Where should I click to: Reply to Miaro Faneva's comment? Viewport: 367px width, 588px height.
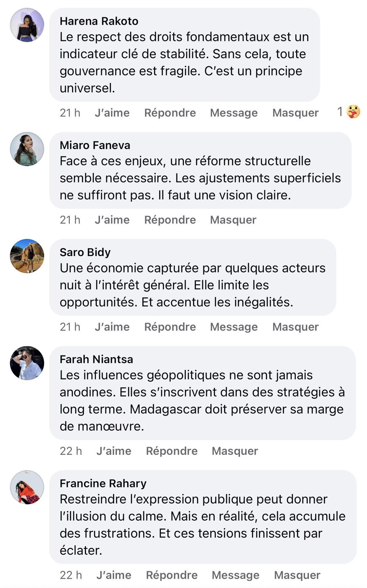pos(170,220)
